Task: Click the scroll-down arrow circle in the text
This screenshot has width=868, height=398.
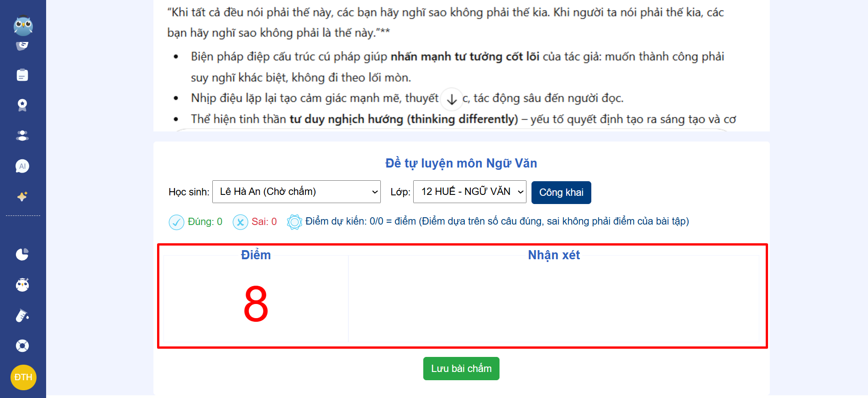Action: (452, 99)
